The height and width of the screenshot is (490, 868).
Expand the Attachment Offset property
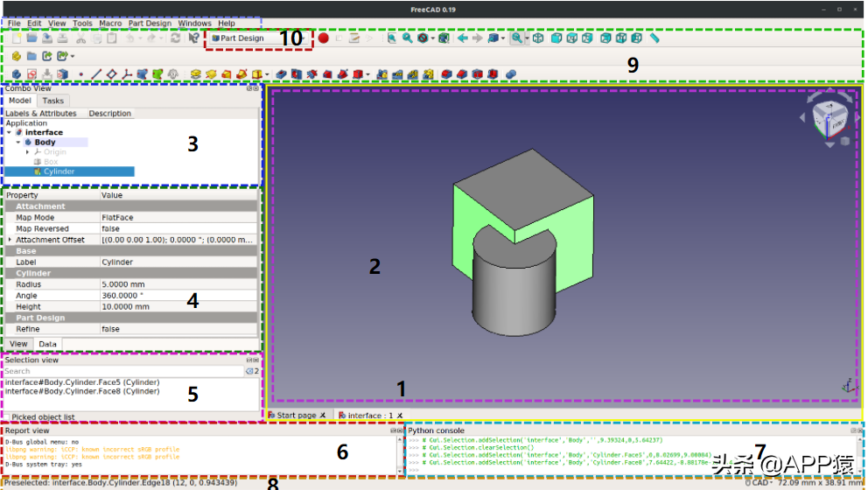tap(10, 240)
